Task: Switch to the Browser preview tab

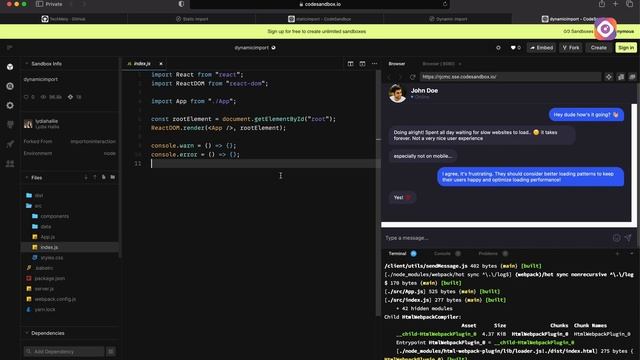Action: (397, 64)
